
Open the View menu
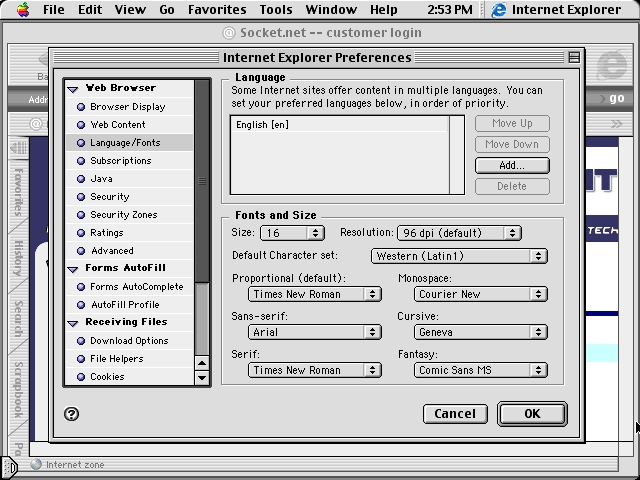[130, 9]
